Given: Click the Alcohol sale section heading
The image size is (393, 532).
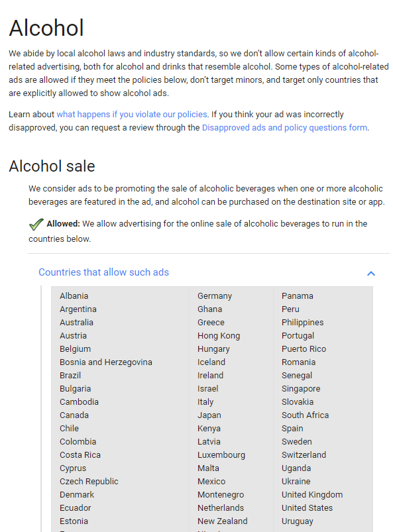Looking at the screenshot, I should [x=52, y=166].
